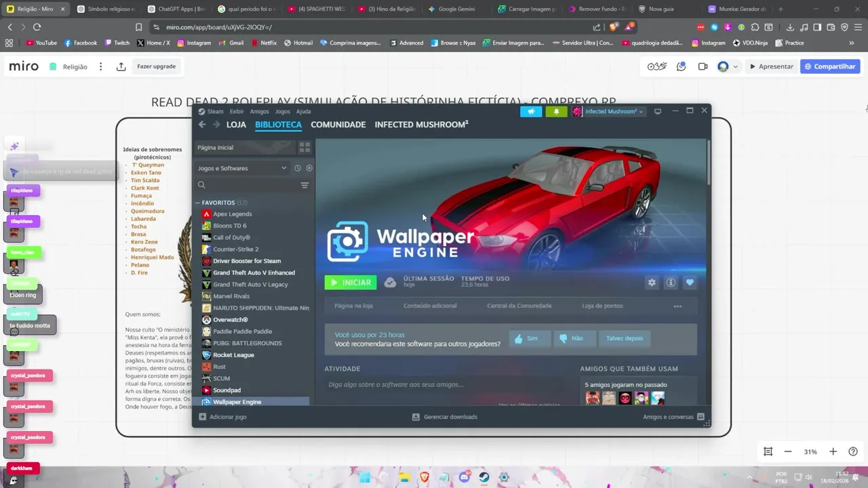The image size is (868, 488).
Task: Open Central da Comunidade link
Action: [x=519, y=306]
